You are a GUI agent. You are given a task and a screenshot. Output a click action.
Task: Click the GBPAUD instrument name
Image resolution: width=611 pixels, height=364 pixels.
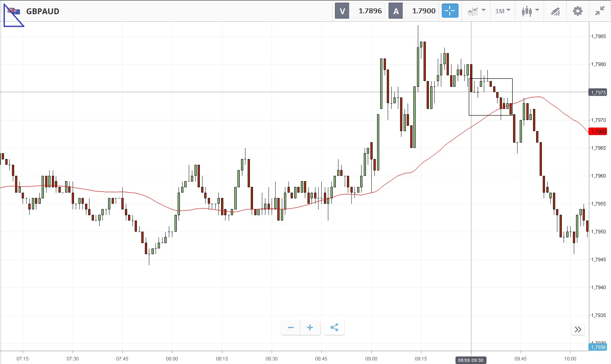[43, 12]
